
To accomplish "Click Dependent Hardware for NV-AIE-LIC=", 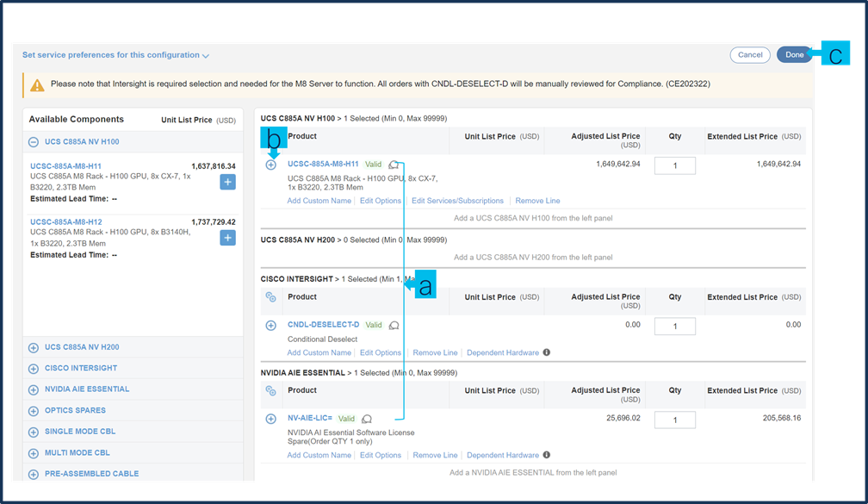I will tap(503, 455).
